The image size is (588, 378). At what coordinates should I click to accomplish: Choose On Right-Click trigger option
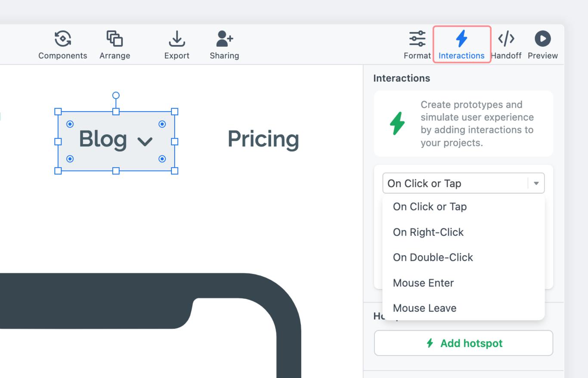[x=464, y=232]
